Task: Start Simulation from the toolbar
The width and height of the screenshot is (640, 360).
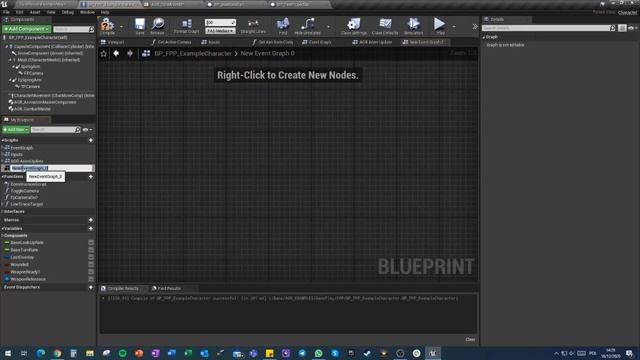Action: [x=413, y=26]
